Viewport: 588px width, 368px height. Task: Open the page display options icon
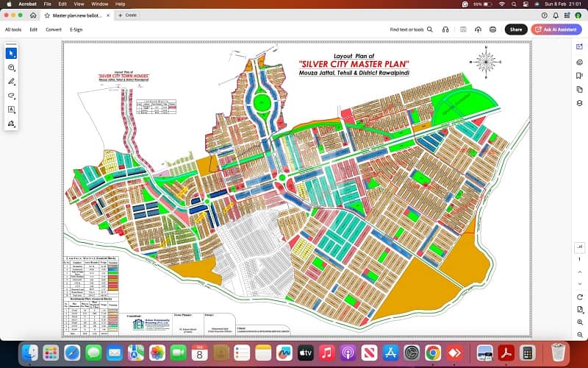[580, 310]
